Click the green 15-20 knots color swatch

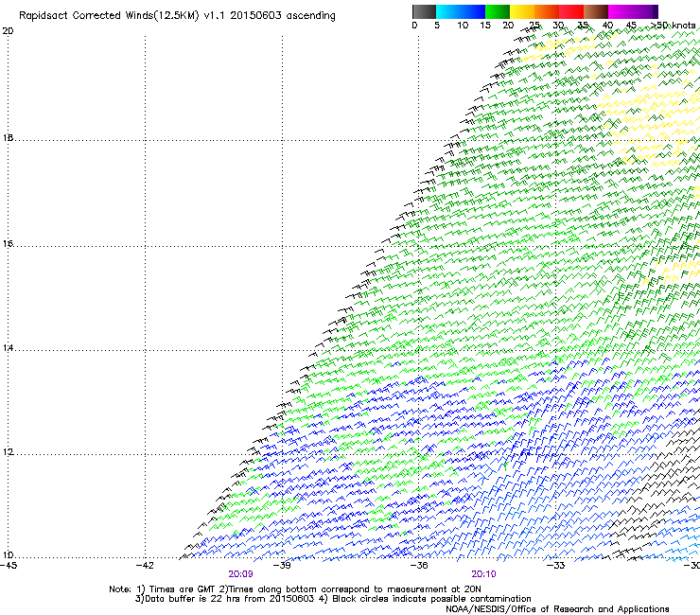pos(498,11)
